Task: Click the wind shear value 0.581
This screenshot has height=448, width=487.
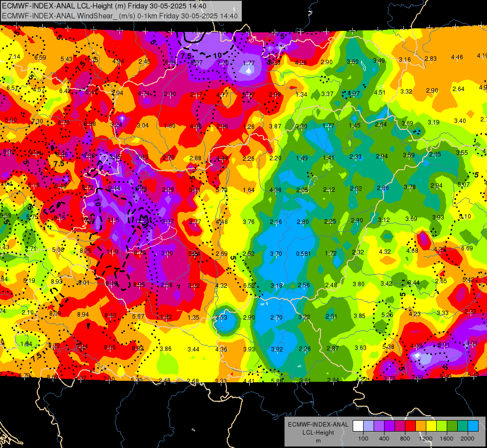Action: click(303, 254)
